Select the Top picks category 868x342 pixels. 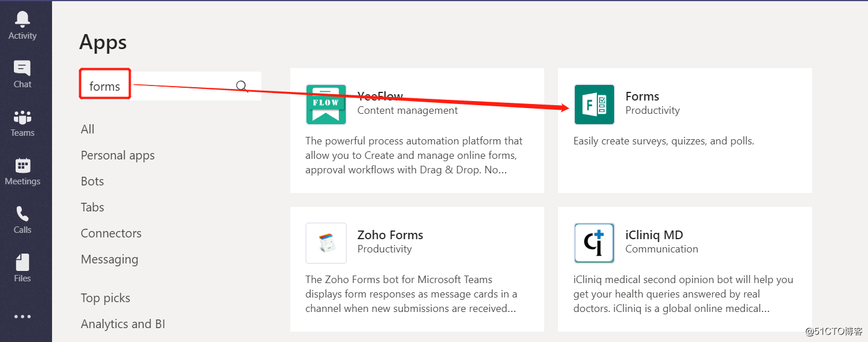(105, 298)
